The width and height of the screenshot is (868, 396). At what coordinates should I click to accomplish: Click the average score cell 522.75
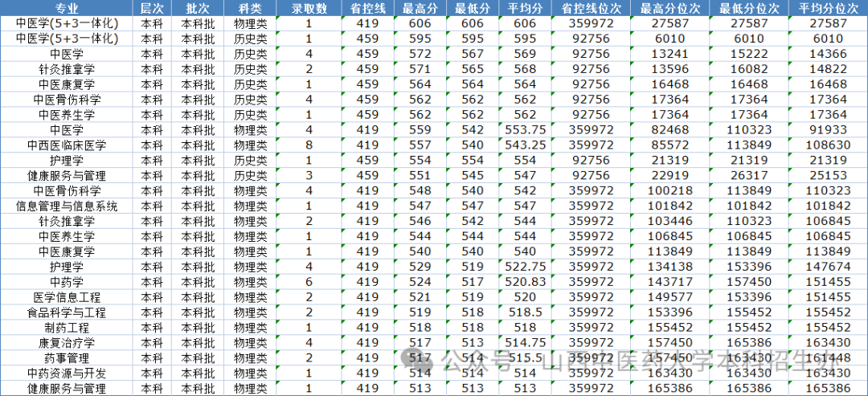525,267
